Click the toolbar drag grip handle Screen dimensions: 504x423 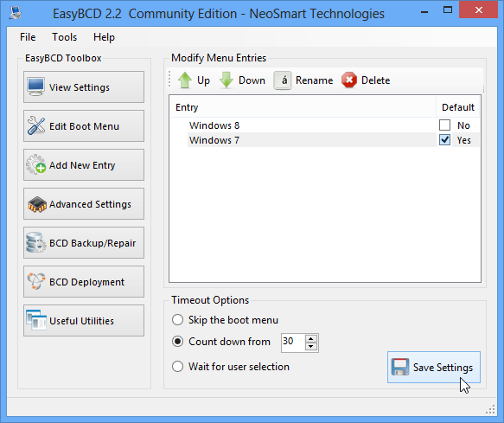tap(169, 80)
